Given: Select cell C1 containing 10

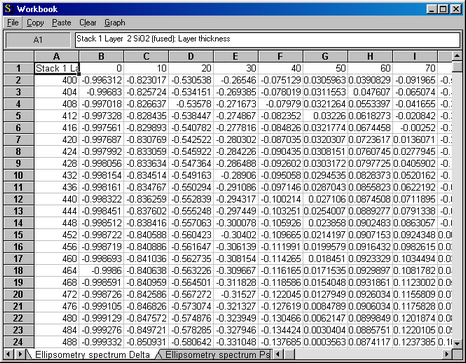Looking at the screenshot, I should pos(146,68).
